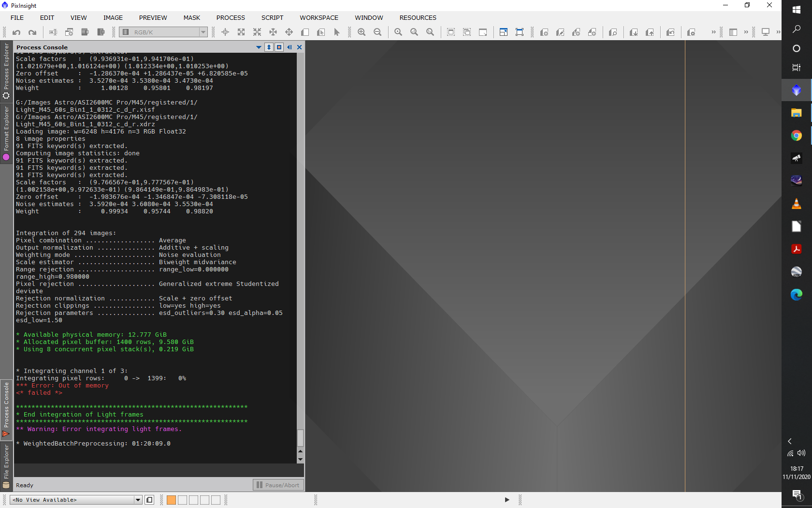Click the Zoom Out magnifier icon

pyautogui.click(x=377, y=32)
